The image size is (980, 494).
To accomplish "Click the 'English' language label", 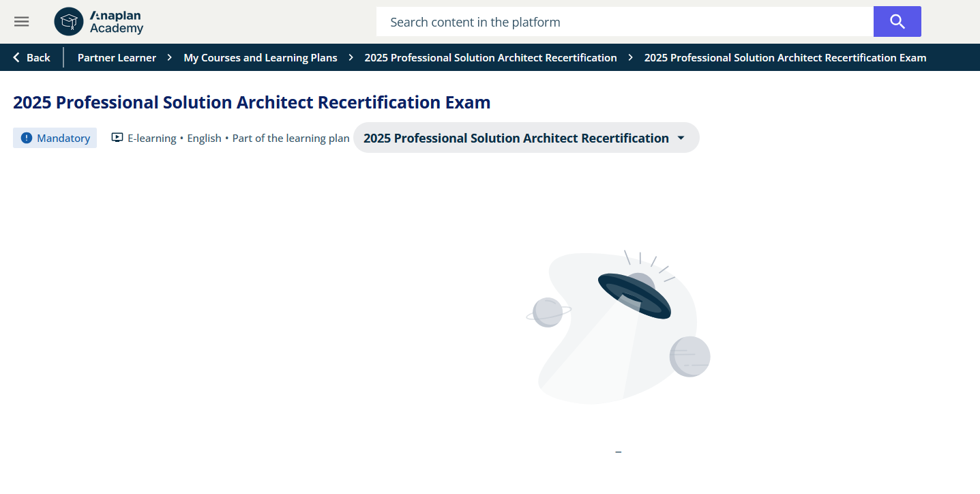I will (x=205, y=138).
